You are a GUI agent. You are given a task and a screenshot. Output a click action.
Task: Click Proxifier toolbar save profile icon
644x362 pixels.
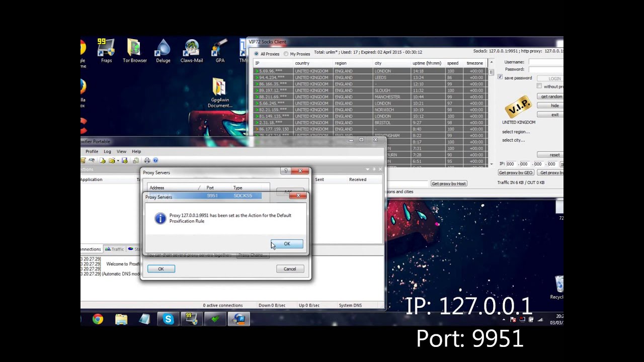click(125, 160)
